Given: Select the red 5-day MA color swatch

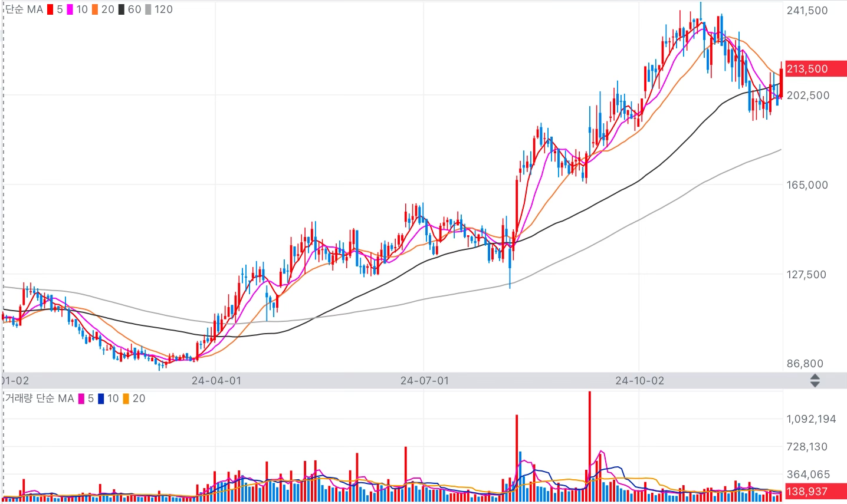Looking at the screenshot, I should (x=50, y=9).
